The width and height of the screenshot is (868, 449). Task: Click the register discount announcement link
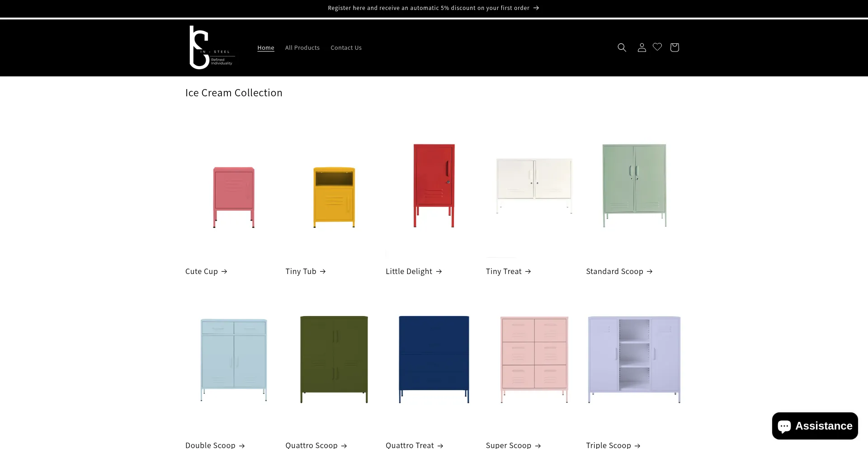(x=433, y=8)
